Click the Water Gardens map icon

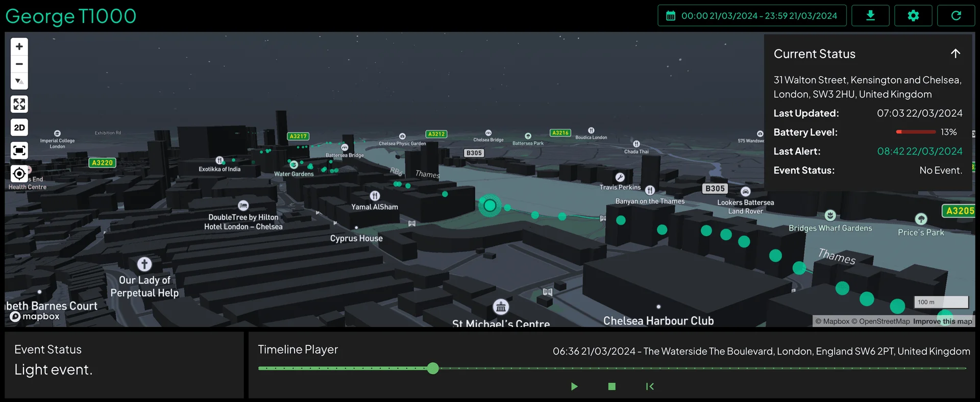tap(294, 165)
